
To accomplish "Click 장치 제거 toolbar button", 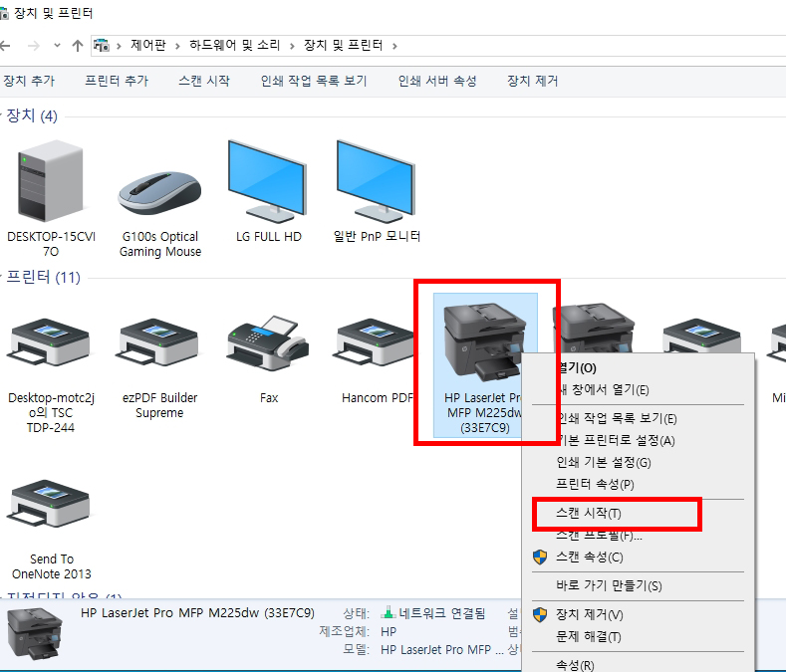I will tap(533, 81).
